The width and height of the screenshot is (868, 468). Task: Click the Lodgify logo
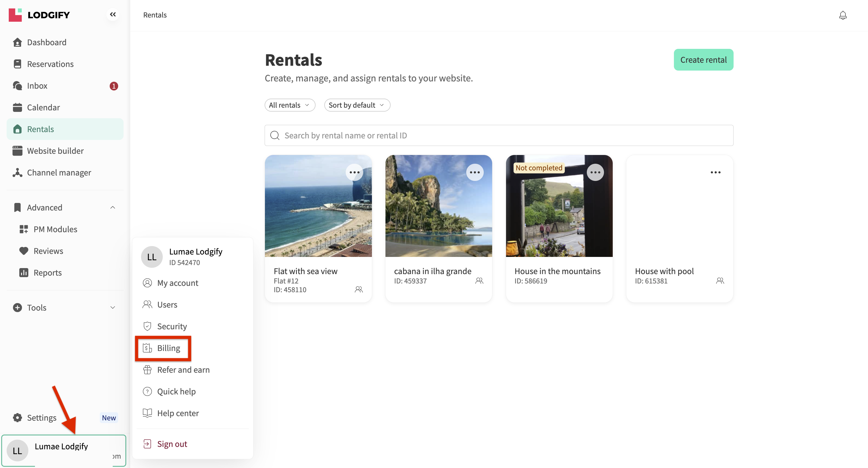pyautogui.click(x=39, y=15)
